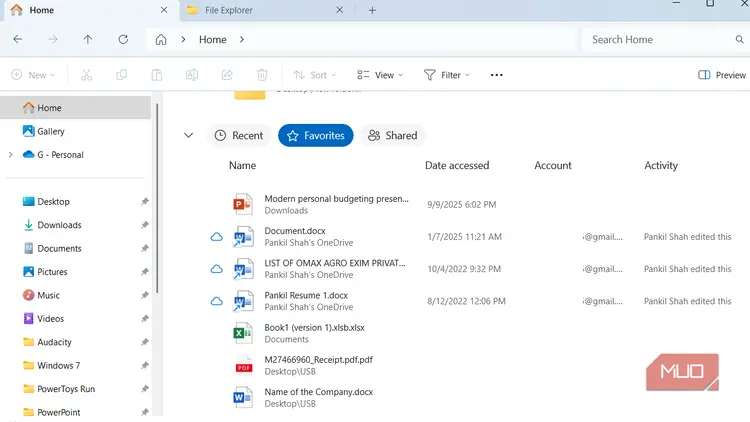Sort by the Name column header
The height and width of the screenshot is (422, 750).
243,166
